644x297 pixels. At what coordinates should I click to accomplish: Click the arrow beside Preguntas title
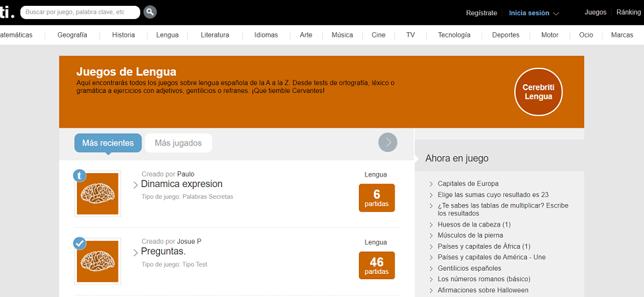click(x=136, y=253)
